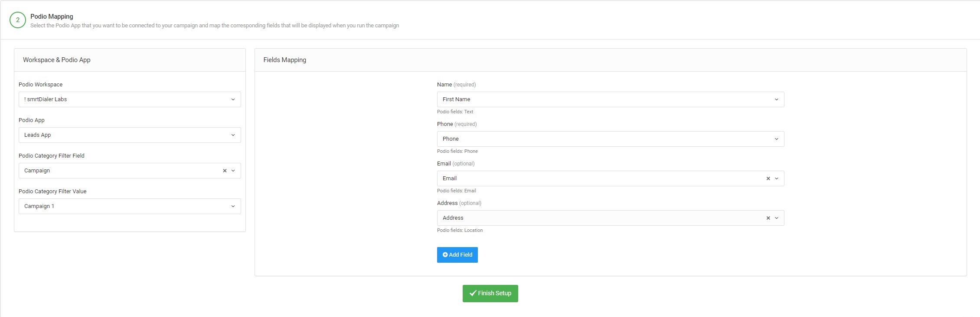Image resolution: width=980 pixels, height=317 pixels.
Task: Clear the Email field mapping
Action: tap(768, 178)
